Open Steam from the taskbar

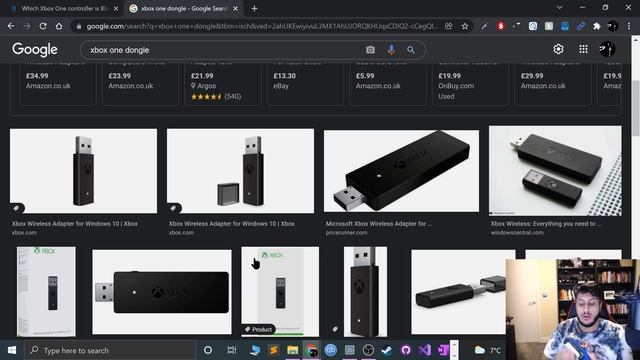(387, 350)
